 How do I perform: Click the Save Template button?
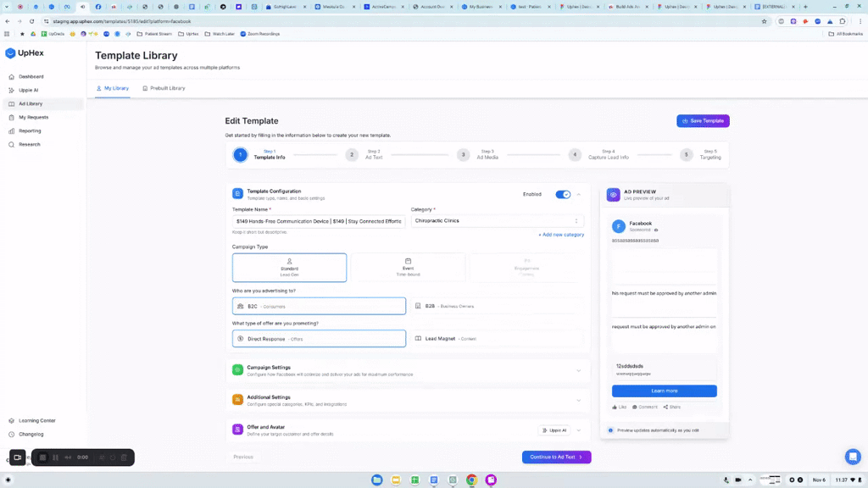703,120
